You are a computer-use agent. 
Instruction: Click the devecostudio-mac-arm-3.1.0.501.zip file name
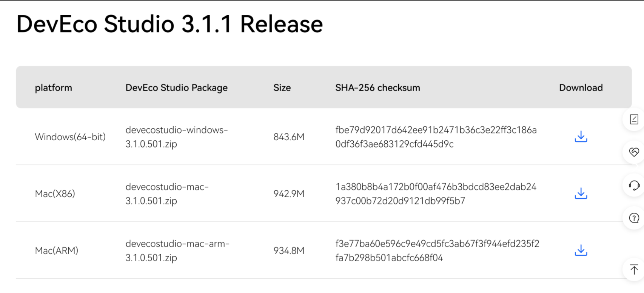click(177, 251)
